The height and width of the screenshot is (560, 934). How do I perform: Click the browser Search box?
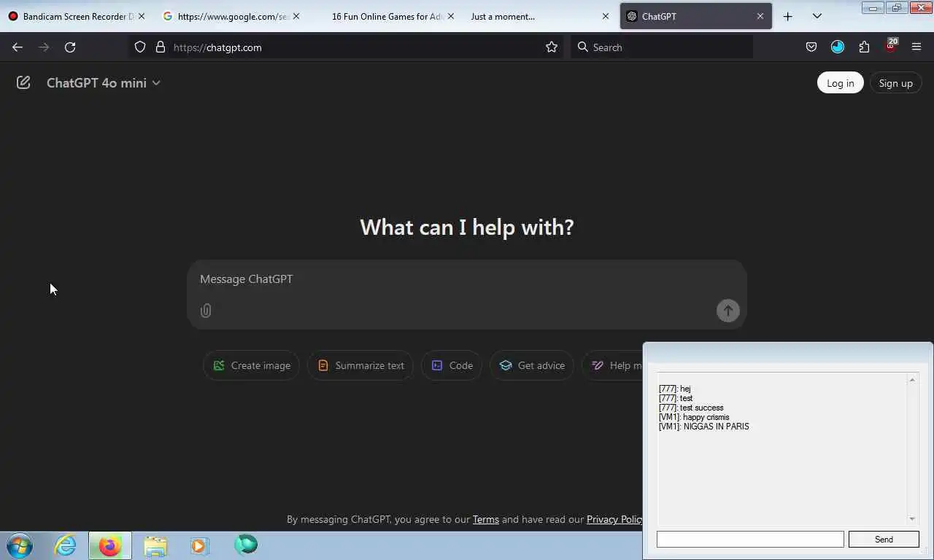[x=662, y=47]
